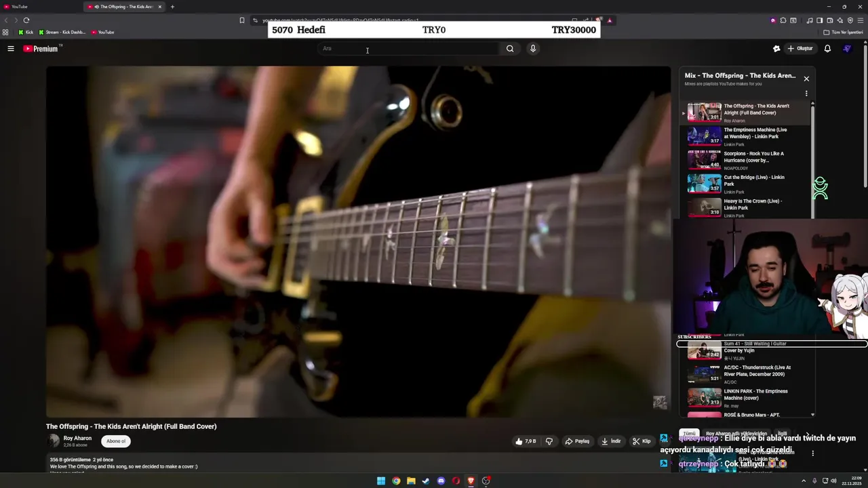Close the Mix playlist panel
This screenshot has width=868, height=488.
pos(806,79)
